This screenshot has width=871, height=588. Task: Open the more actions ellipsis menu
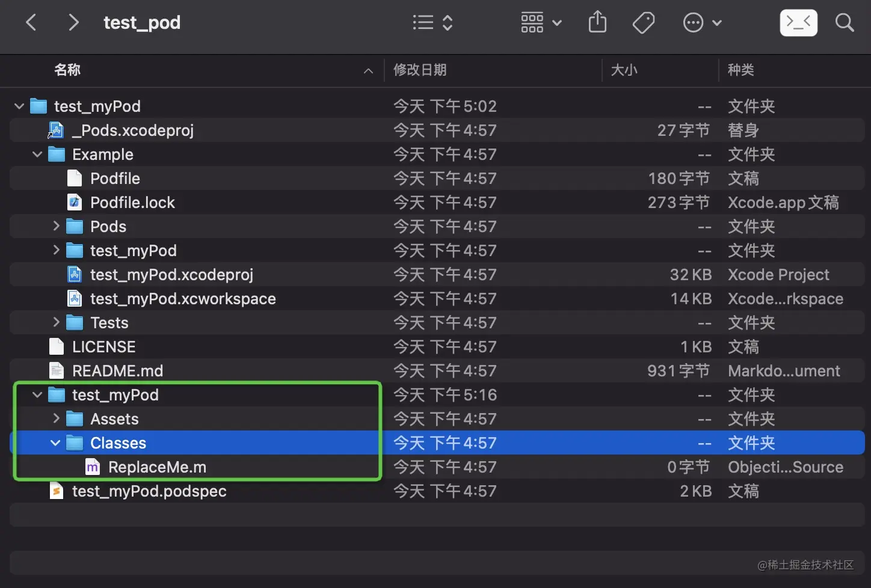pyautogui.click(x=701, y=23)
